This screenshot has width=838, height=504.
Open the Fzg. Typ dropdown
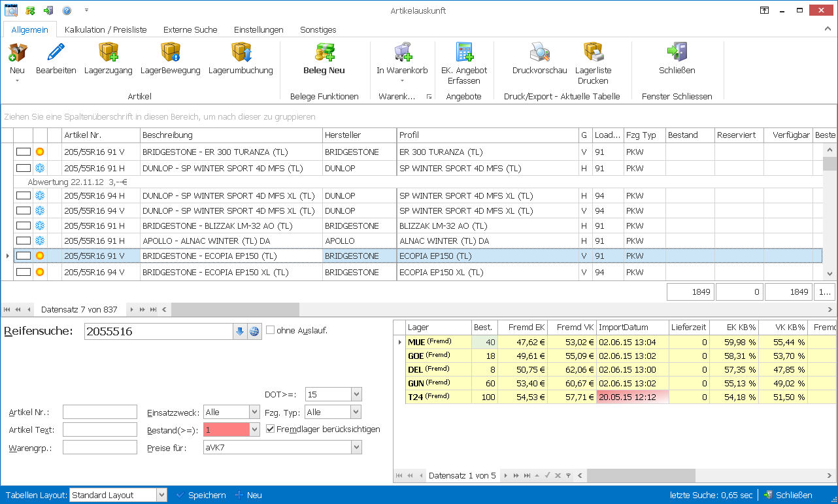[x=356, y=412]
